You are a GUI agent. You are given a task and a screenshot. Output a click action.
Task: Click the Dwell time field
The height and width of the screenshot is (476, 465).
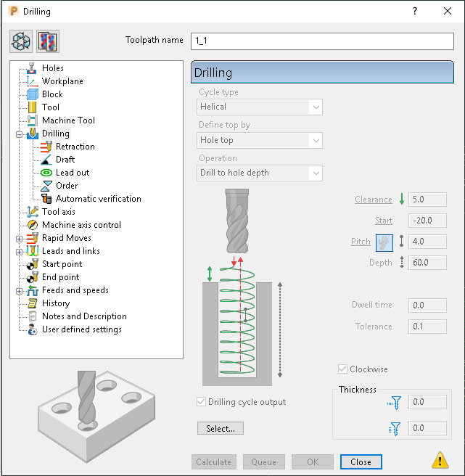pos(427,305)
